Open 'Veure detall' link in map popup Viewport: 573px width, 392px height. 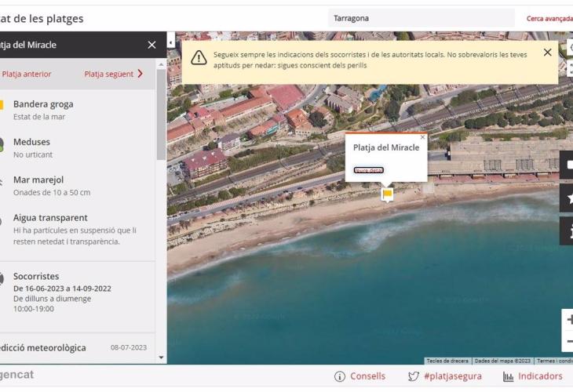point(368,170)
